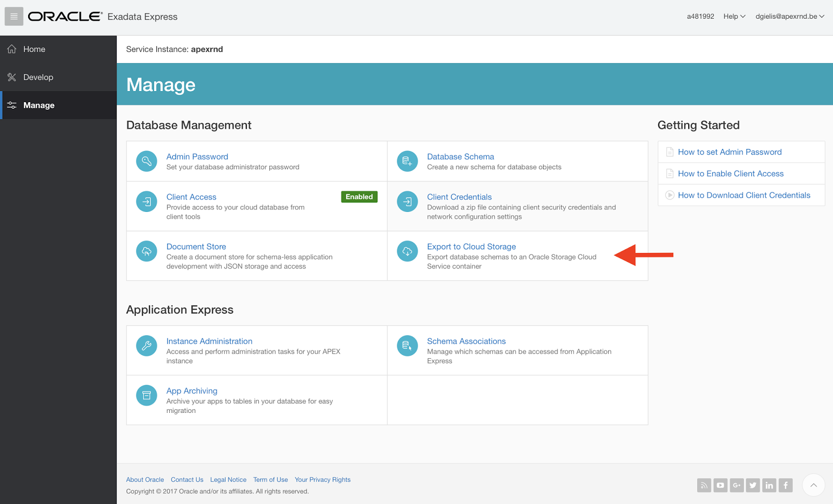Click the scroll-to-top arrow button
The height and width of the screenshot is (504, 833).
click(x=813, y=485)
